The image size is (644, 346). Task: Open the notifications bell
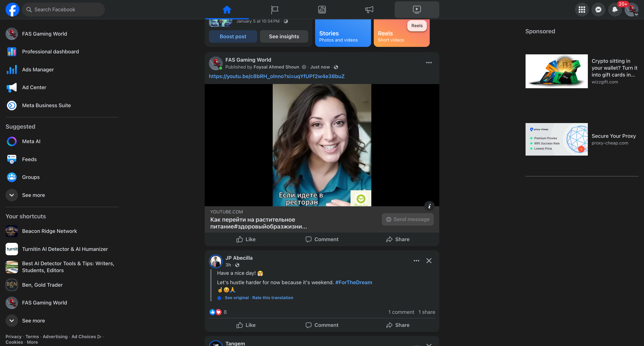click(615, 10)
